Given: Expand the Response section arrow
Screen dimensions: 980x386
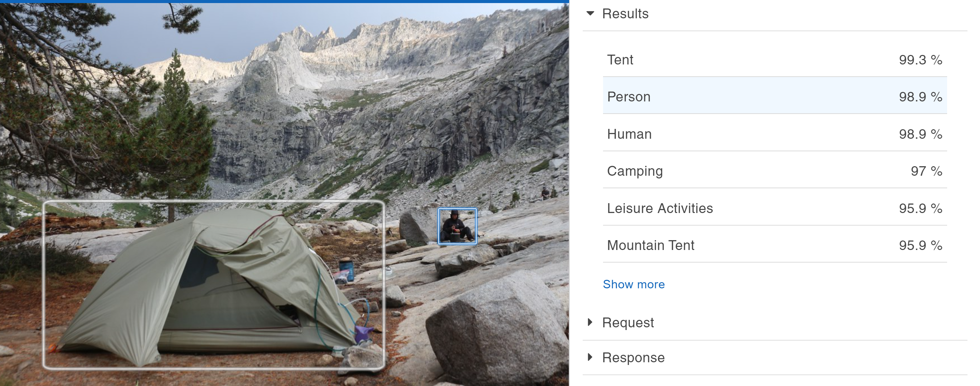Looking at the screenshot, I should click(x=590, y=357).
